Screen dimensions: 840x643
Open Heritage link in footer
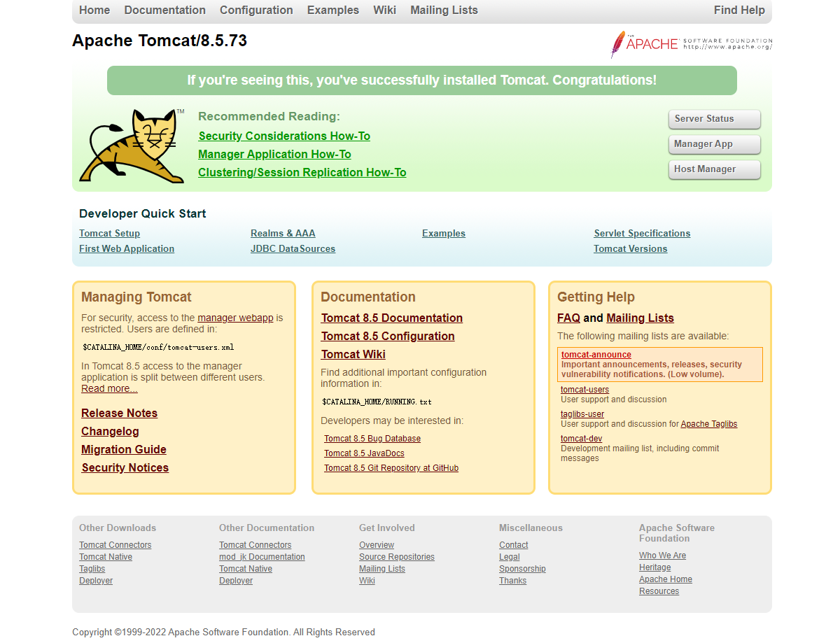tap(654, 567)
